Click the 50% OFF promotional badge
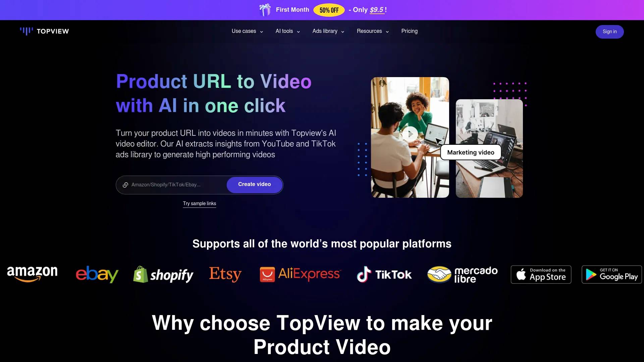The height and width of the screenshot is (362, 644). coord(329,10)
